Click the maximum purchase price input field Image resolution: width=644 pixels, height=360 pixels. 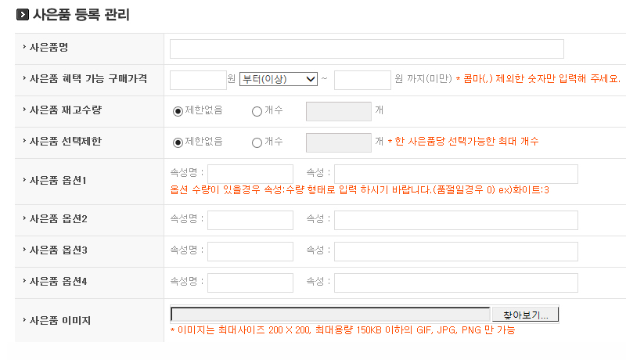(x=362, y=80)
